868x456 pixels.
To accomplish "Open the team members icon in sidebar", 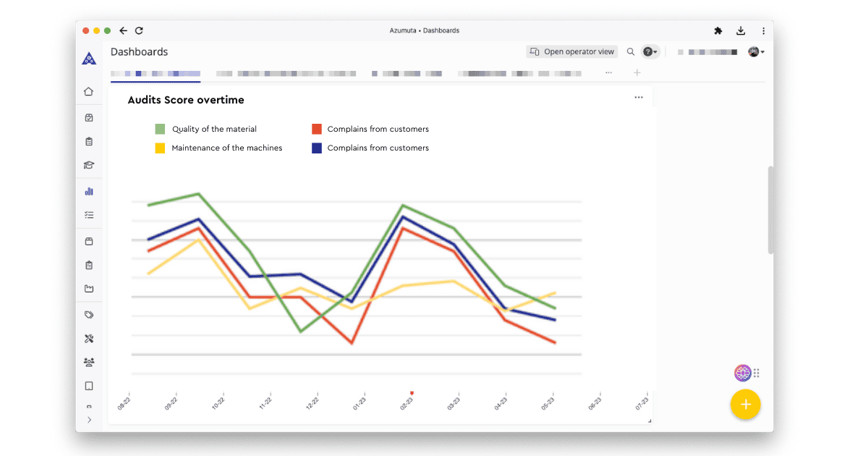I will pyautogui.click(x=89, y=361).
